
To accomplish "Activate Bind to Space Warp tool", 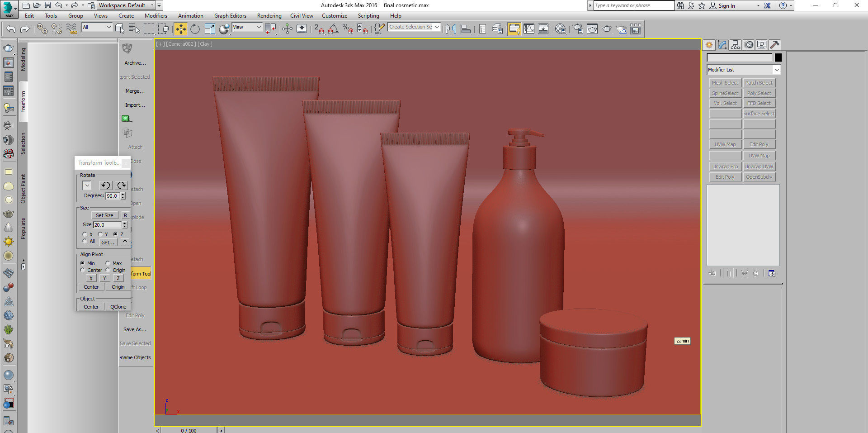I will [71, 29].
